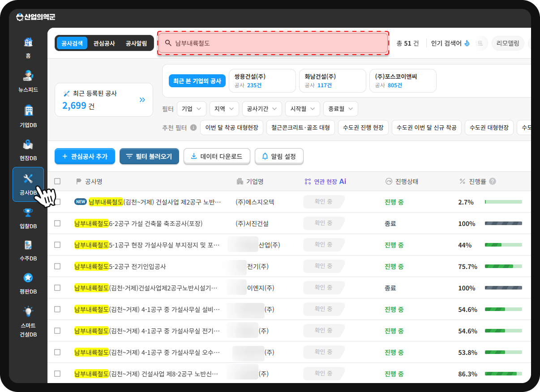Viewport: 540px width, 392px height.
Task: Click the percent icon beside 진행률
Action: (x=463, y=181)
